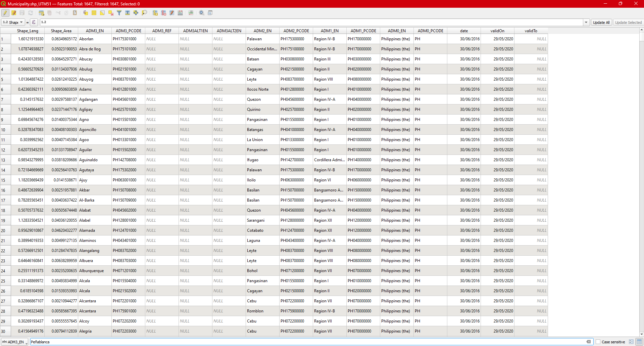Click the select all features icon
The height and width of the screenshot is (346, 644).
point(94,13)
